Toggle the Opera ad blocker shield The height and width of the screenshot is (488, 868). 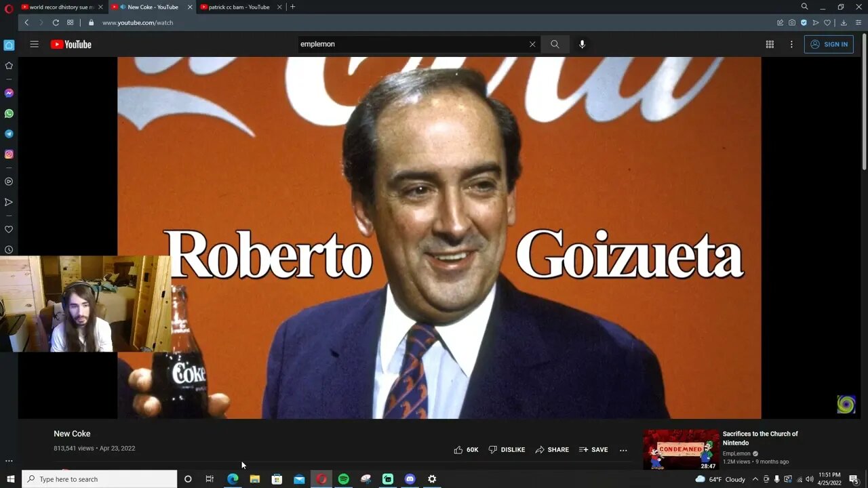click(x=804, y=22)
